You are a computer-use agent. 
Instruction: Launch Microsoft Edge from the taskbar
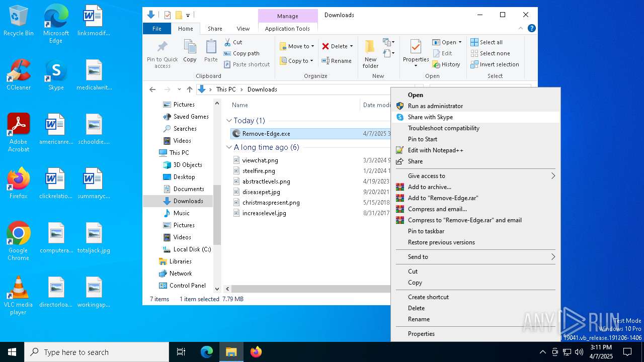(x=207, y=352)
